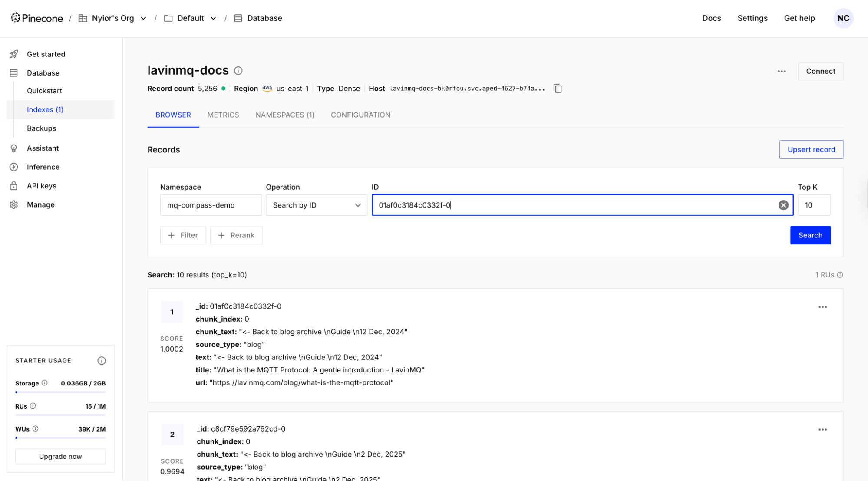Click the score value 0.9694
868x481 pixels.
(172, 471)
